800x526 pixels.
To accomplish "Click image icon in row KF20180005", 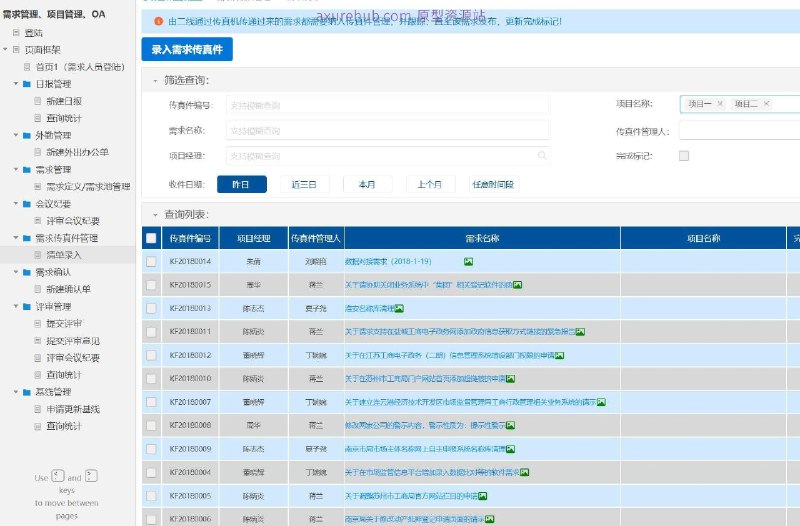I will click(483, 496).
